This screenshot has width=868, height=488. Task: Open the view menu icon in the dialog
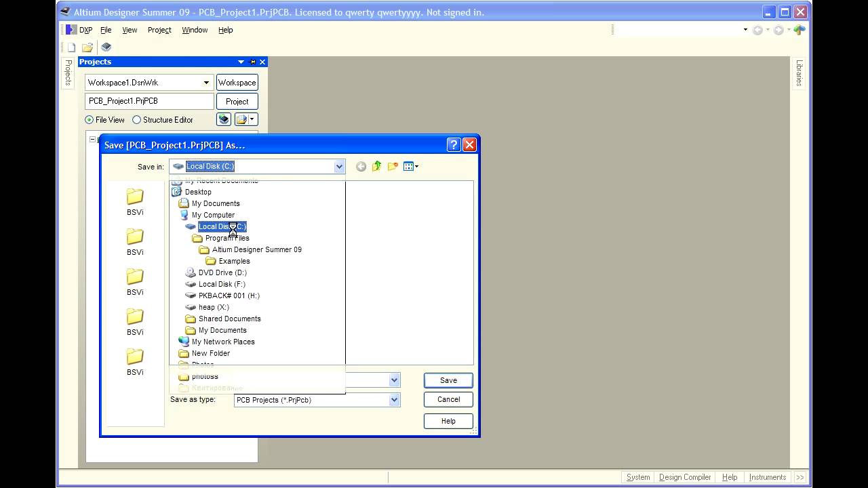coord(410,167)
